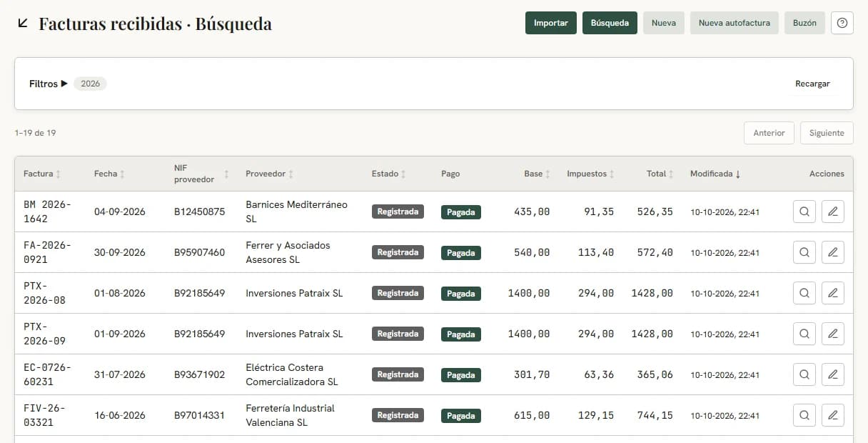Image resolution: width=868 pixels, height=443 pixels.
Task: Click the Pago column header
Action: [x=450, y=174]
